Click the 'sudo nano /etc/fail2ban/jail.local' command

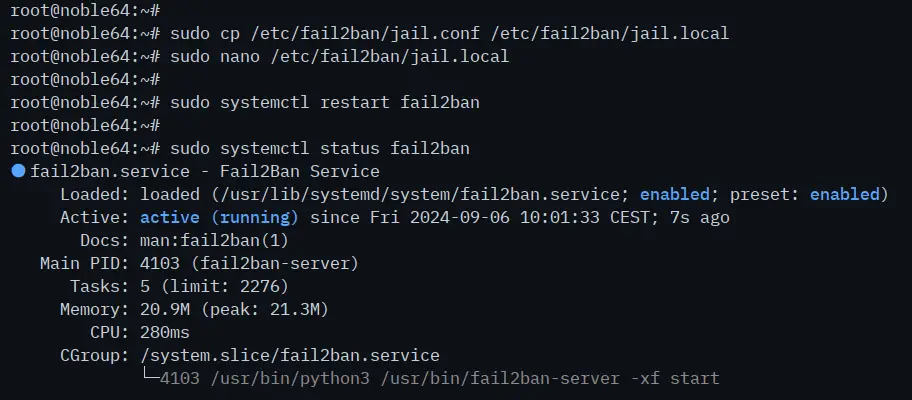pyautogui.click(x=340, y=56)
